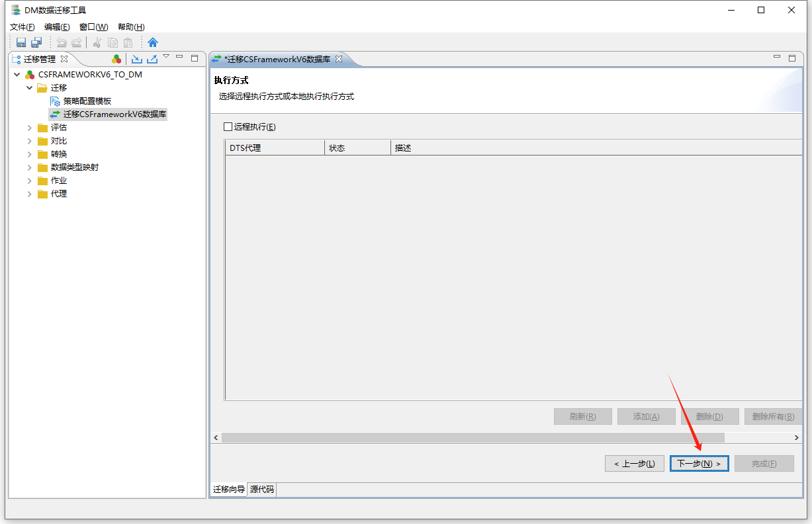812x524 pixels.
Task: Close the 迁移管理 tab with its X
Action: 64,59
